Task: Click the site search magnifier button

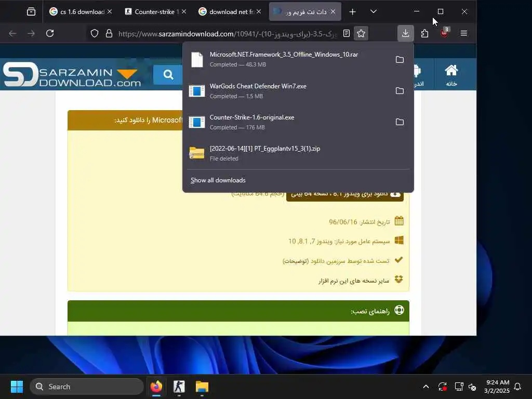Action: (168, 75)
